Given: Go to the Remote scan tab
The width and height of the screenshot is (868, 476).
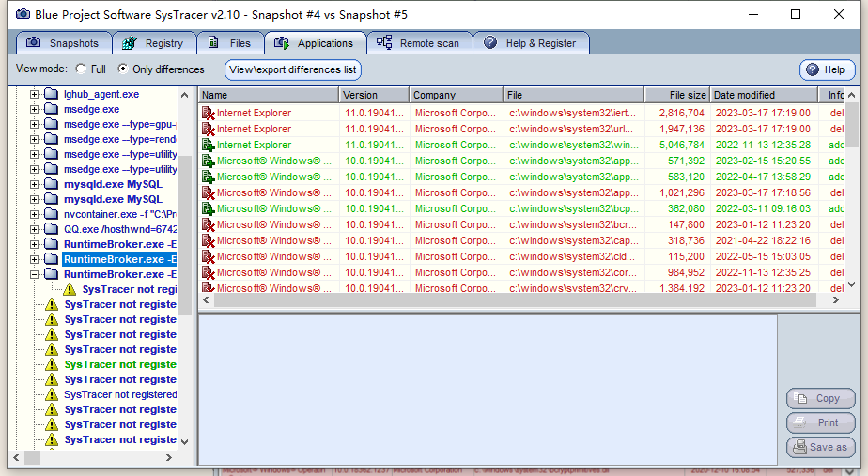Looking at the screenshot, I should pyautogui.click(x=420, y=43).
